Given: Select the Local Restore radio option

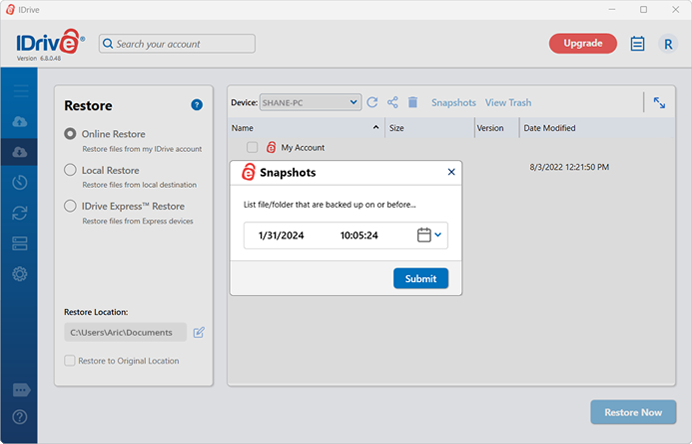Looking at the screenshot, I should coord(71,170).
